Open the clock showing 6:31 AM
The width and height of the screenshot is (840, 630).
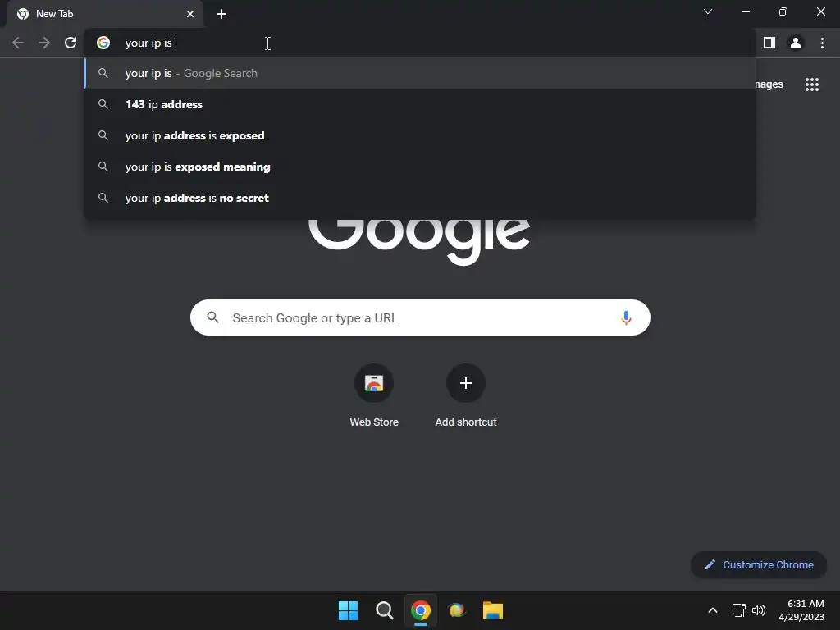point(801,610)
